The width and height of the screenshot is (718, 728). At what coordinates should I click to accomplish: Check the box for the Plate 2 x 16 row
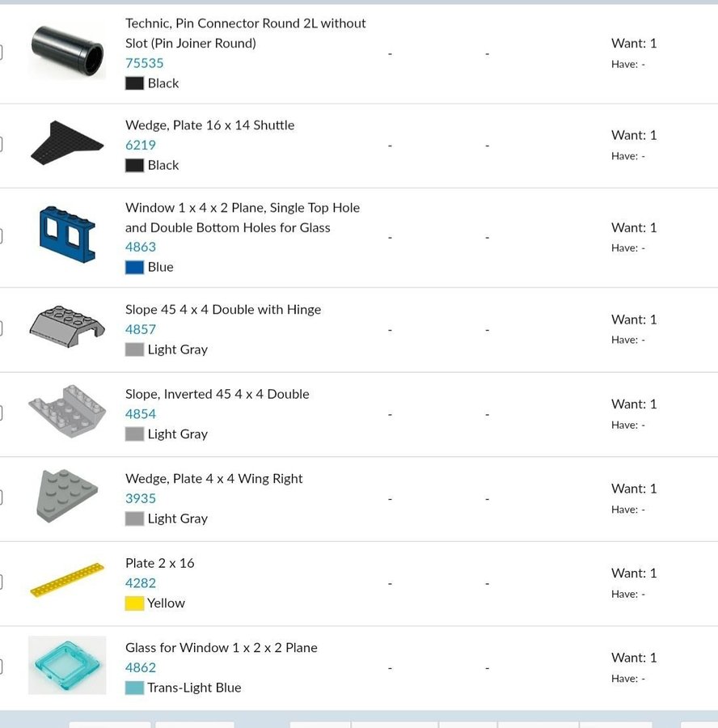pyautogui.click(x=1, y=582)
